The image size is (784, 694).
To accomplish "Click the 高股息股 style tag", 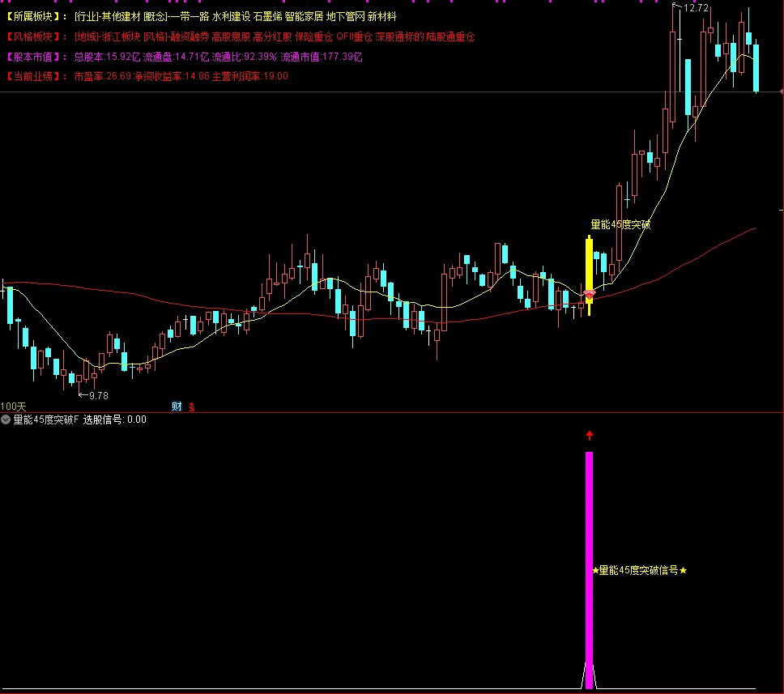I will tap(231, 36).
